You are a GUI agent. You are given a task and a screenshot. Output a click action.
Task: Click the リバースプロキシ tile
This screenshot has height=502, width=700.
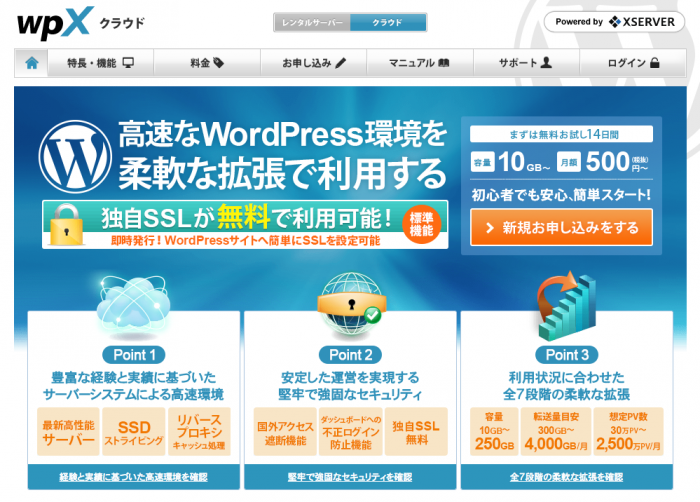[x=199, y=431]
